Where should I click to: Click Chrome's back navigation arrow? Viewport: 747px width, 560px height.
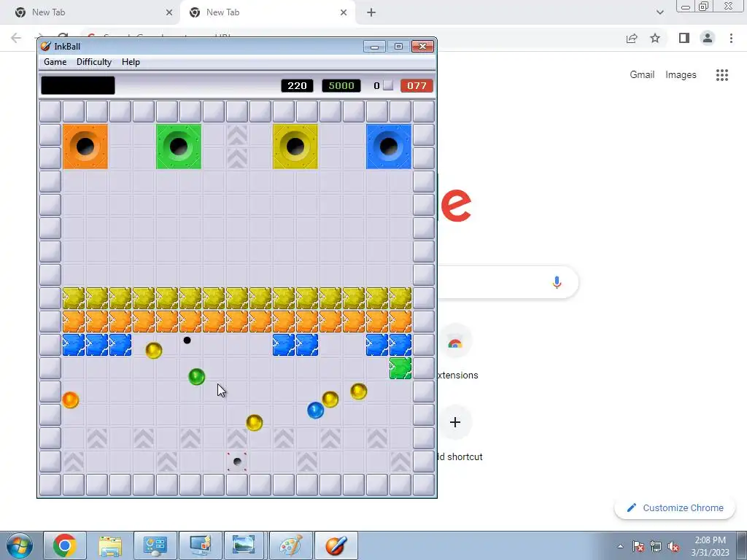(x=16, y=38)
